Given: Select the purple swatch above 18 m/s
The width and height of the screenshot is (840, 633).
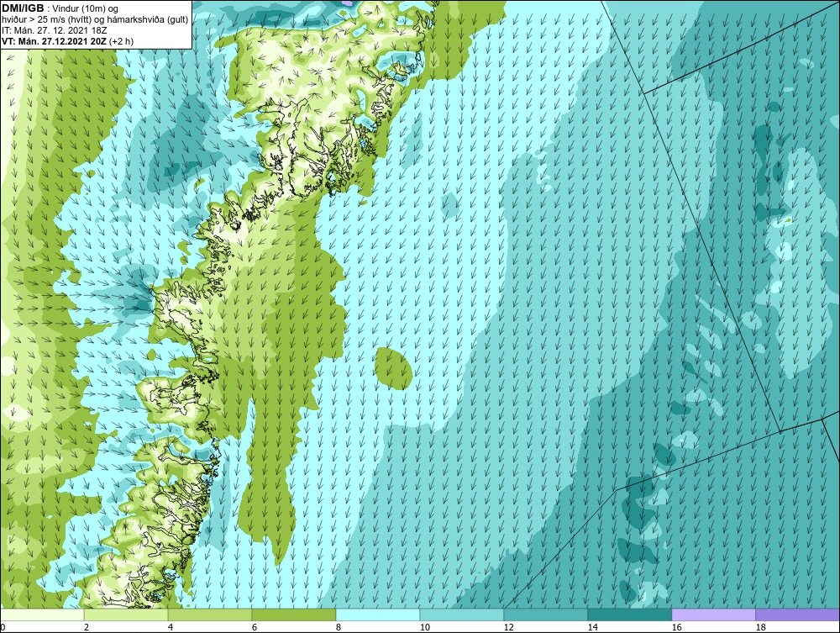Looking at the screenshot, I should (x=798, y=615).
